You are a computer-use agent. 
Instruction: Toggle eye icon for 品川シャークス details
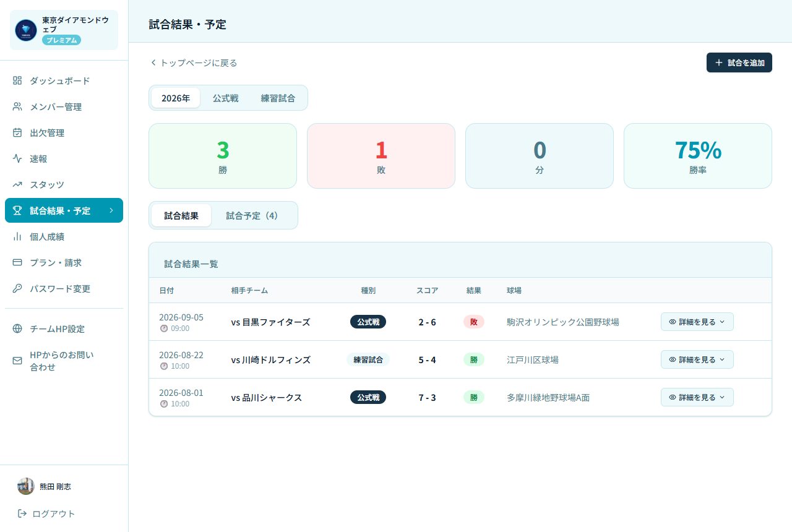tap(673, 397)
